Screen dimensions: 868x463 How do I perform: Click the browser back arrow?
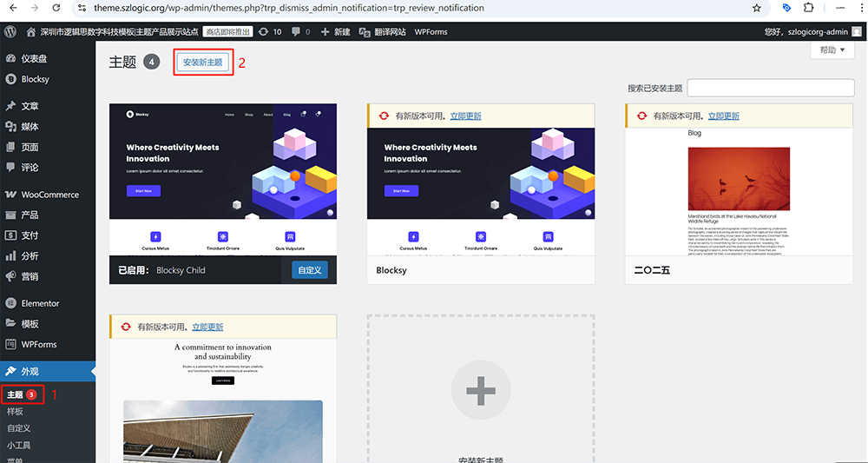click(13, 8)
